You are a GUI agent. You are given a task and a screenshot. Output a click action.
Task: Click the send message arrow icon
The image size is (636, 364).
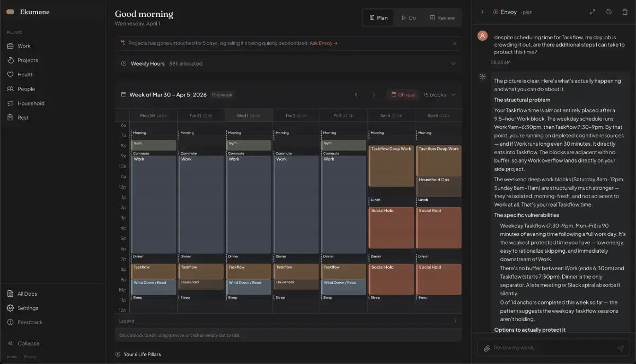pyautogui.click(x=620, y=348)
